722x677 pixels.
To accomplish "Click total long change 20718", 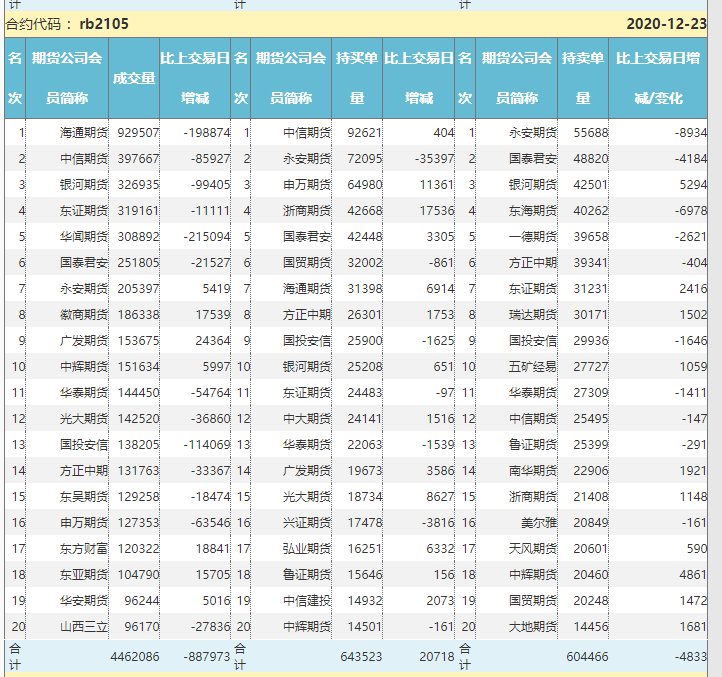I will [x=437, y=657].
